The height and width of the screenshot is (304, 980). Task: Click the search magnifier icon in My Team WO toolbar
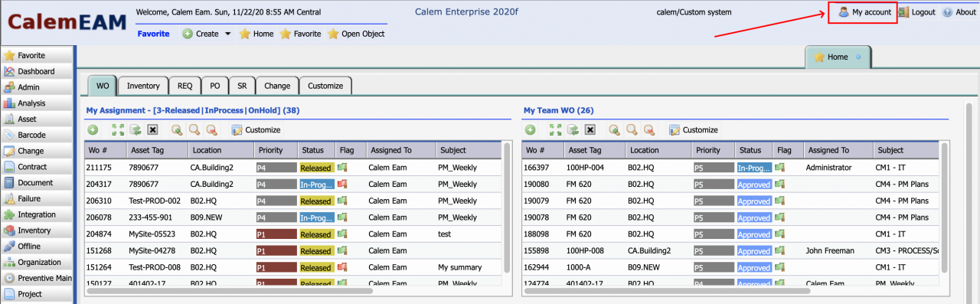(x=632, y=130)
